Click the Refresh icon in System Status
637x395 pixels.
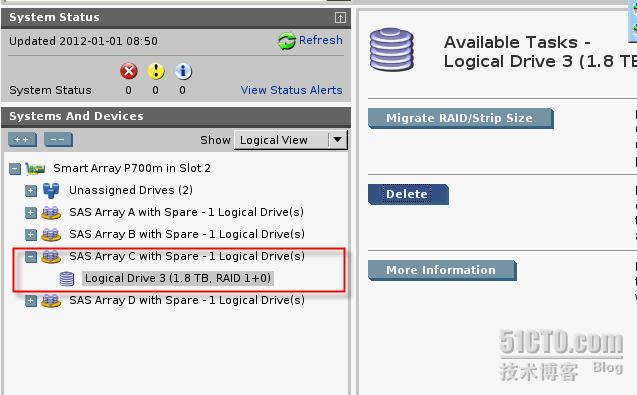coord(287,41)
